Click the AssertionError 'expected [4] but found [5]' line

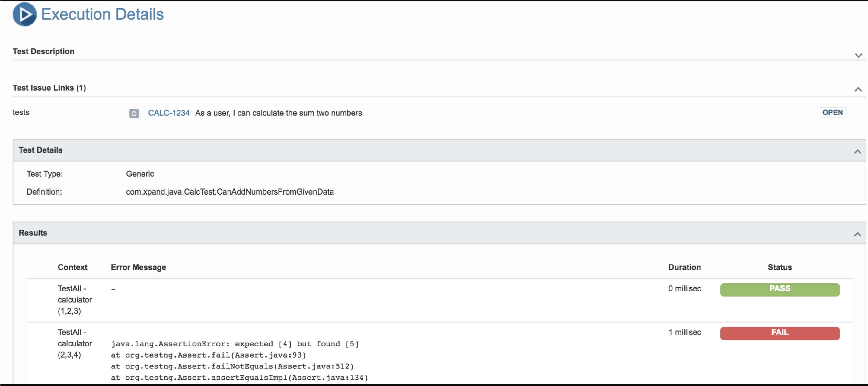coord(235,344)
